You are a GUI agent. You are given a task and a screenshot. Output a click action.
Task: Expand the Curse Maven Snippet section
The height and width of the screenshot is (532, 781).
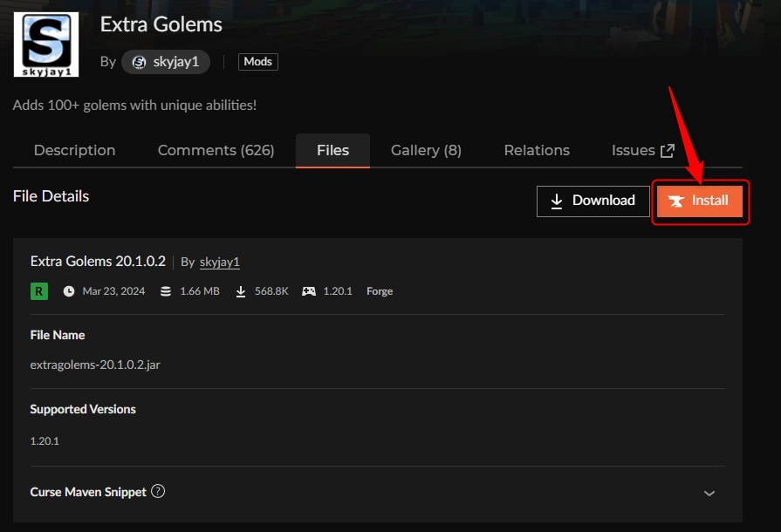coord(709,493)
